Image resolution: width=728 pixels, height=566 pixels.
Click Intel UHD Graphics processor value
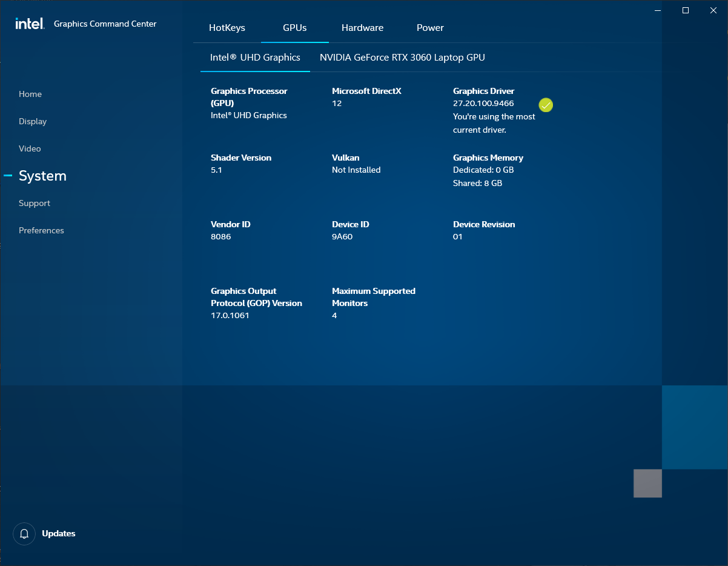(x=249, y=115)
